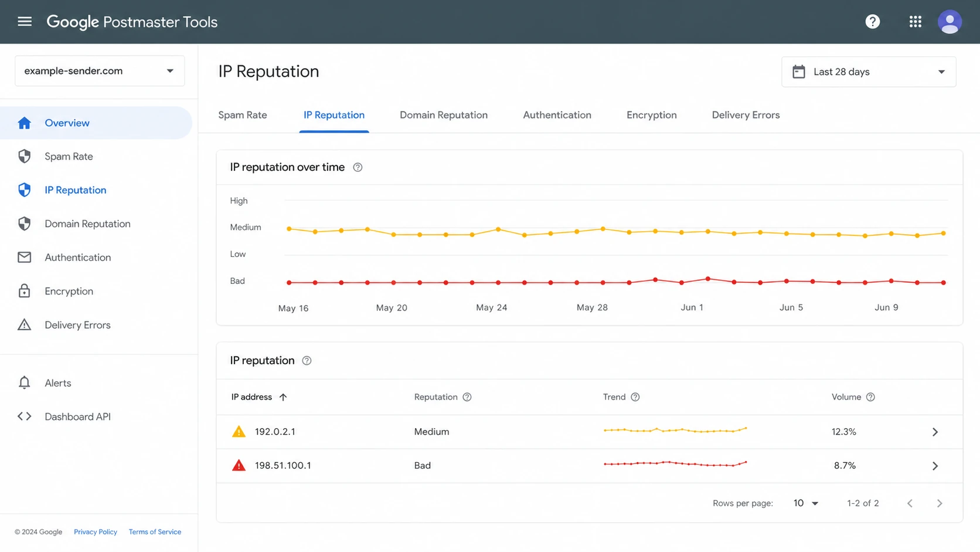The image size is (980, 552).
Task: Click the Reputation column header label
Action: 436,397
